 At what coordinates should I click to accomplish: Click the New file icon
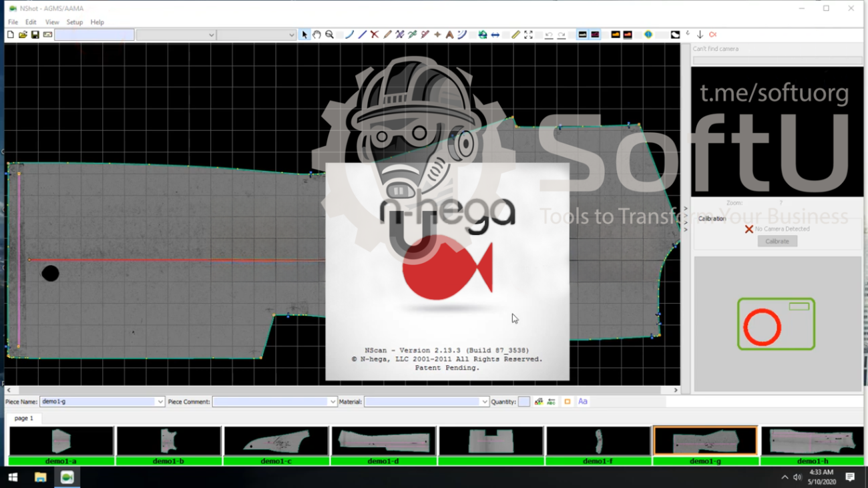click(10, 35)
